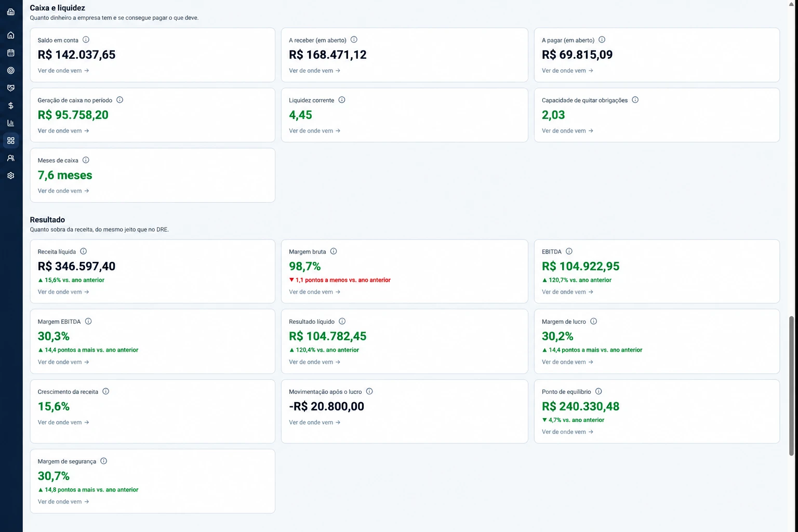Click 'Ver de onde vem' under Meses de caixa
The image size is (798, 532).
(x=63, y=191)
